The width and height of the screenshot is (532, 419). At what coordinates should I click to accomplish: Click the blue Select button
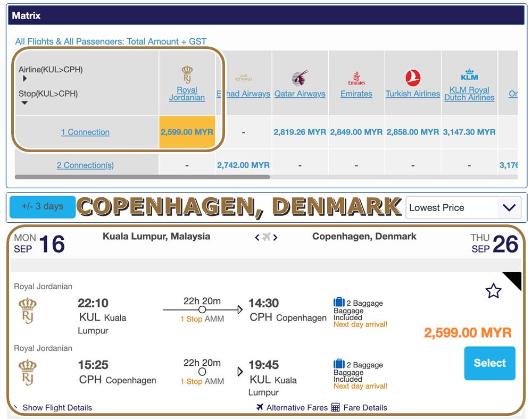[x=489, y=363]
